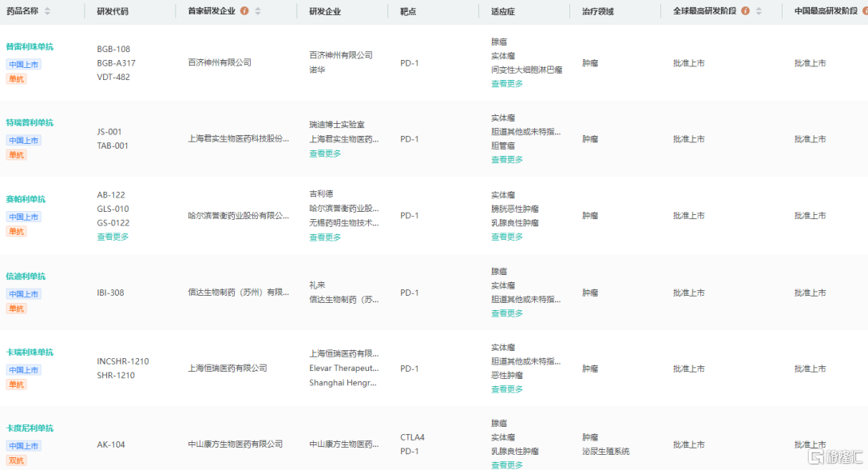868x470 pixels.
Task: Select the 间变性大细胞淋巴瘤 indication
Action: point(526,70)
